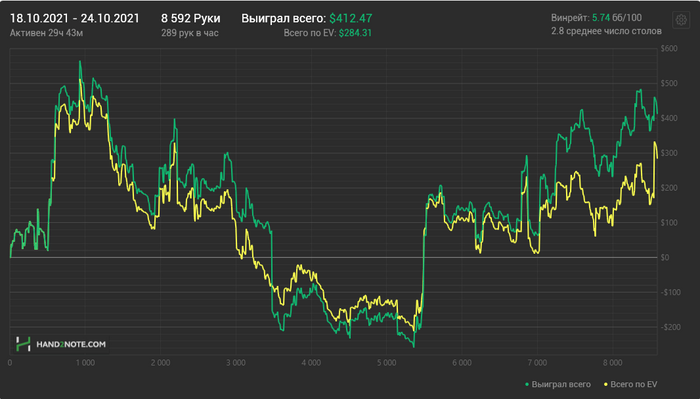Click the $0 y-axis label
Viewport: 700px width, 399px height.
click(665, 258)
